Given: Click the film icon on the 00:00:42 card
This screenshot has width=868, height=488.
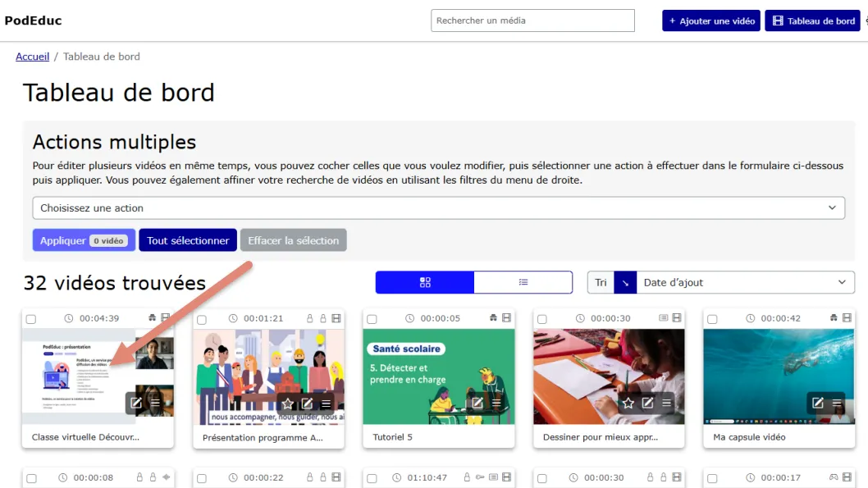Looking at the screenshot, I should coord(847,317).
